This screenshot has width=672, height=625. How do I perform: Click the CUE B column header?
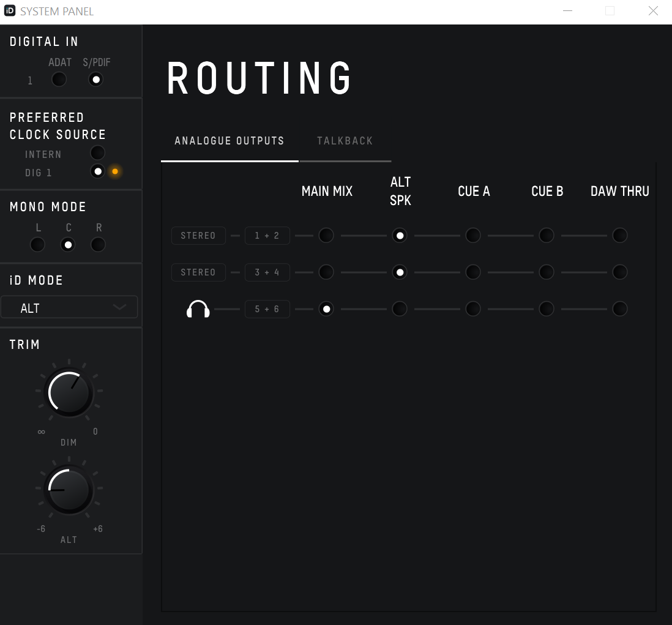pyautogui.click(x=547, y=191)
